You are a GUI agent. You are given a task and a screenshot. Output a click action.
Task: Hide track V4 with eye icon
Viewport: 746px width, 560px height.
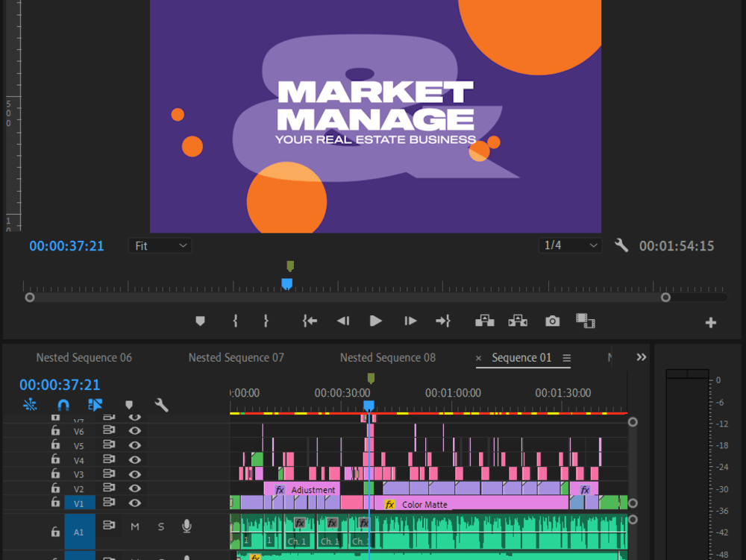[134, 459]
